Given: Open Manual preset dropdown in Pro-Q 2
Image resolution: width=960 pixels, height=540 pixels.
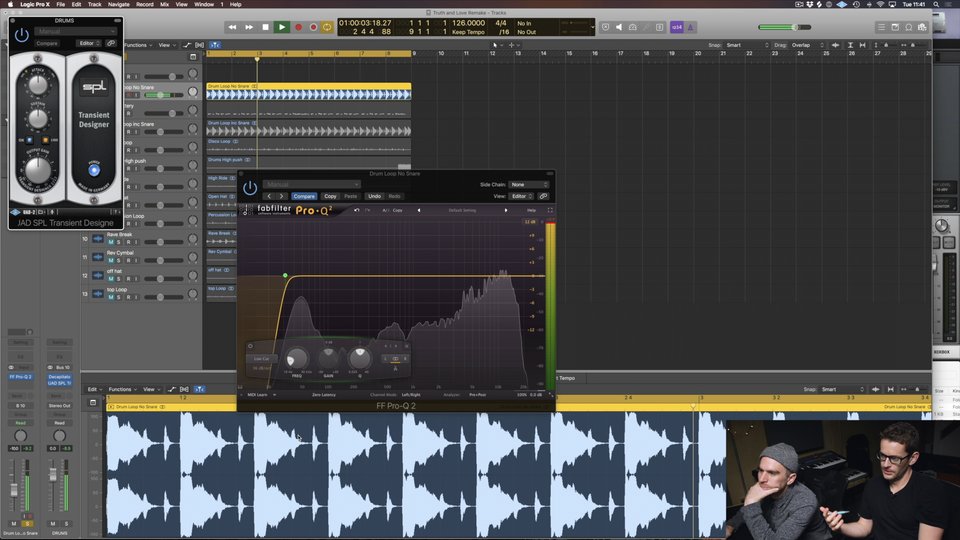Looking at the screenshot, I should point(312,184).
